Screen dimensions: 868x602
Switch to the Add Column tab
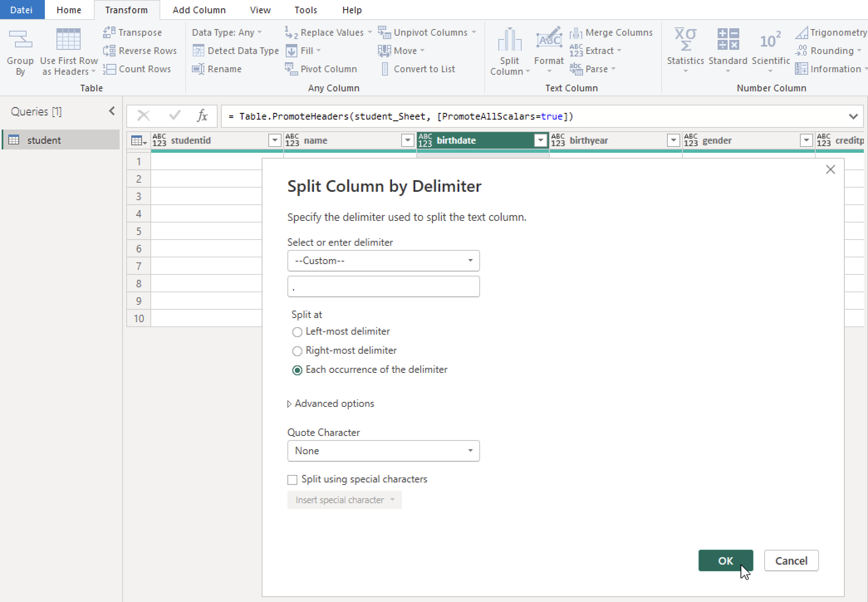[x=199, y=10]
